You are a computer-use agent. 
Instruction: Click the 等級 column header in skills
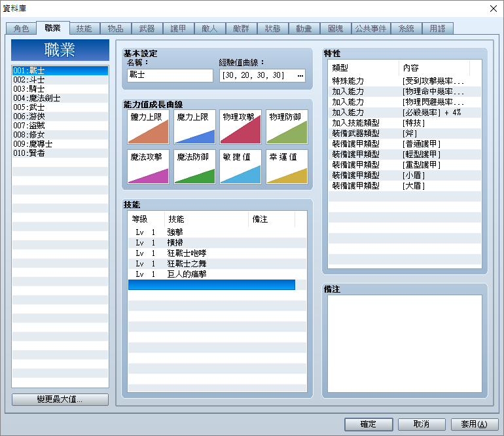[x=146, y=219]
